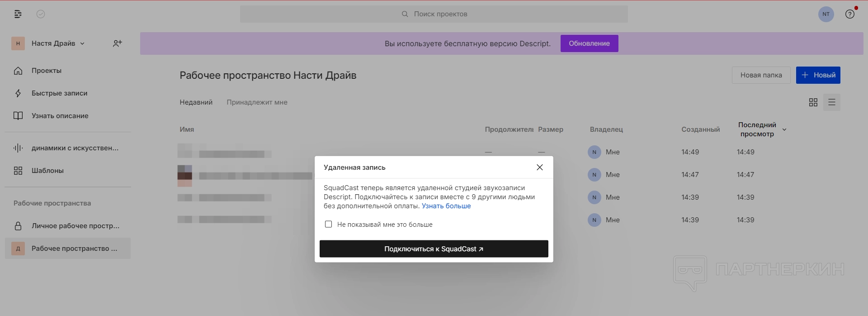Image resolution: width=868 pixels, height=316 pixels.
Task: Click the book icon beside Узнать описание
Action: click(x=18, y=116)
